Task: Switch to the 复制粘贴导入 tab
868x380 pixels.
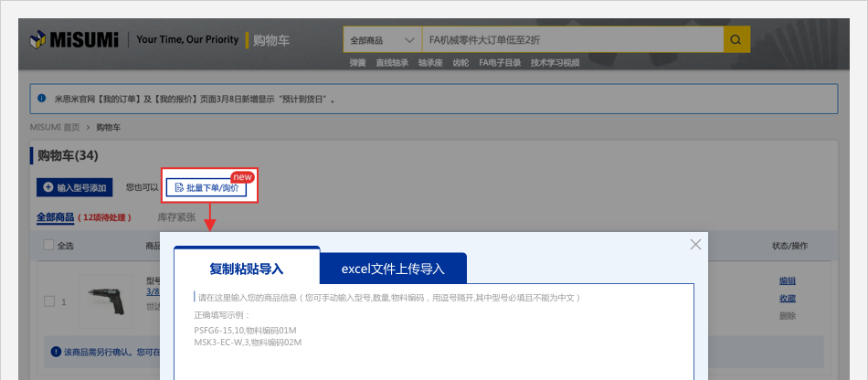Action: (247, 269)
